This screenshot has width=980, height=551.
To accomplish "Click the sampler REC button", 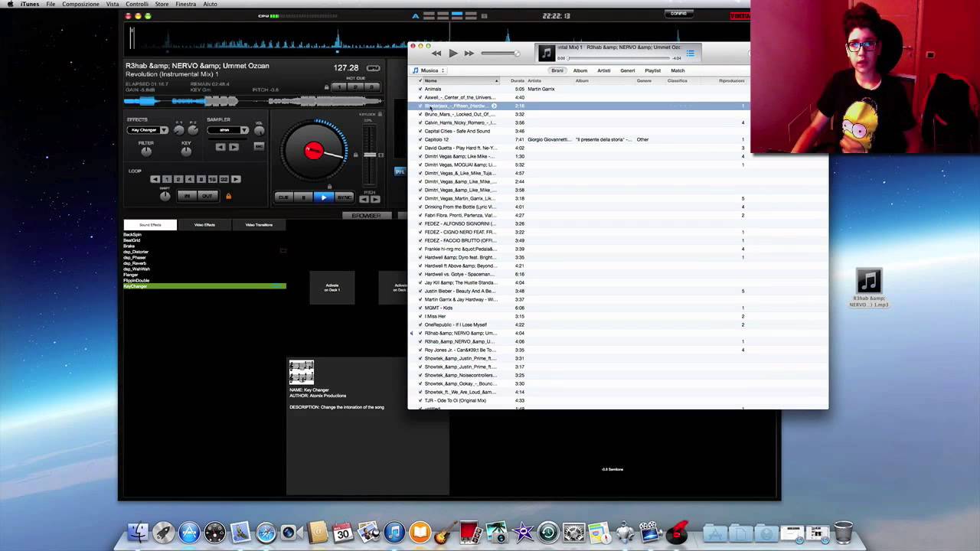I will click(259, 146).
